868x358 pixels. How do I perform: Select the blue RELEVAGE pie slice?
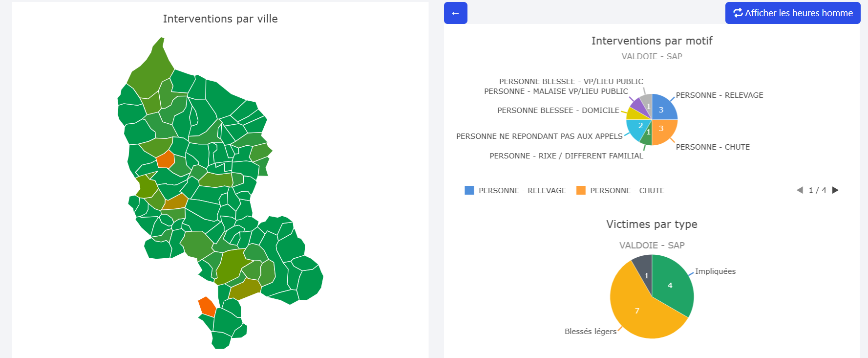(663, 109)
